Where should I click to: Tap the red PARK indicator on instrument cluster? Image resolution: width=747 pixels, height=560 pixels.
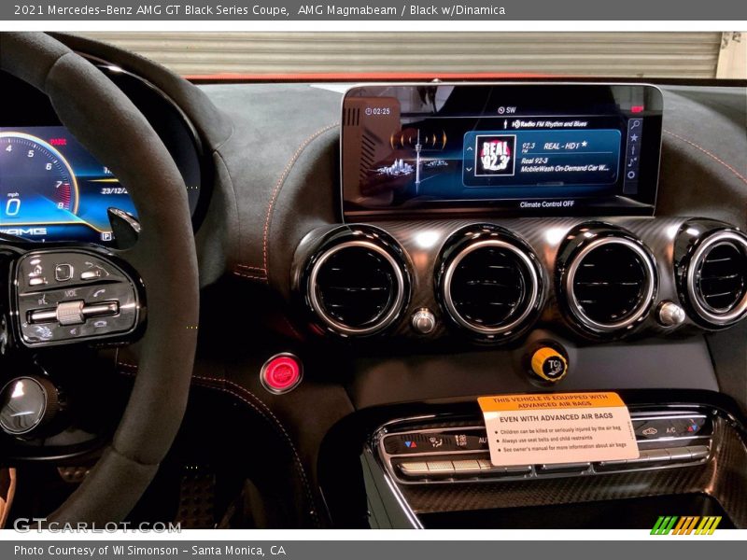pos(58,142)
